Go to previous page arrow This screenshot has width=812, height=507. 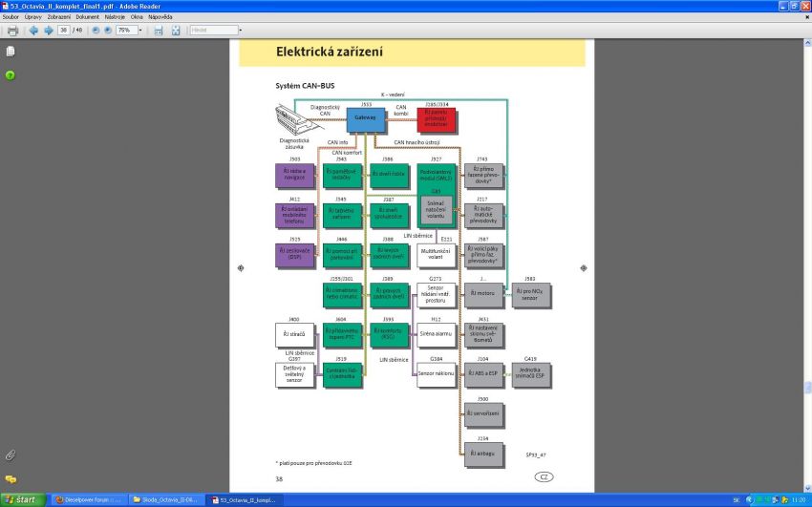(33, 31)
